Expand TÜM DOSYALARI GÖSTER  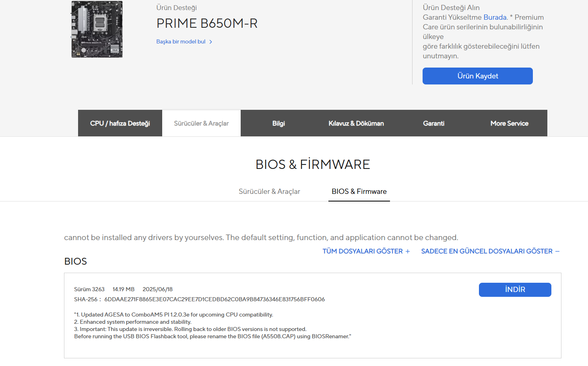click(x=366, y=251)
